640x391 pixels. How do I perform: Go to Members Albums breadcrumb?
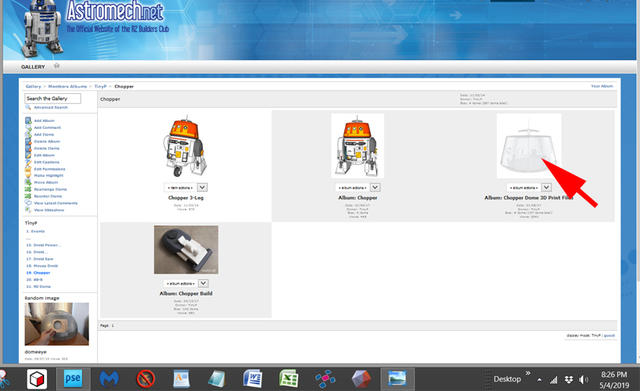[x=67, y=87]
